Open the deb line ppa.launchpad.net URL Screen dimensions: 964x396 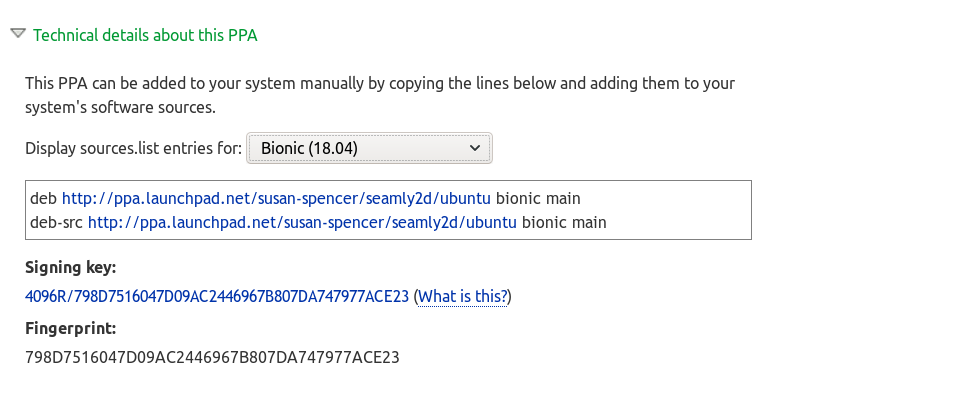[x=277, y=199]
